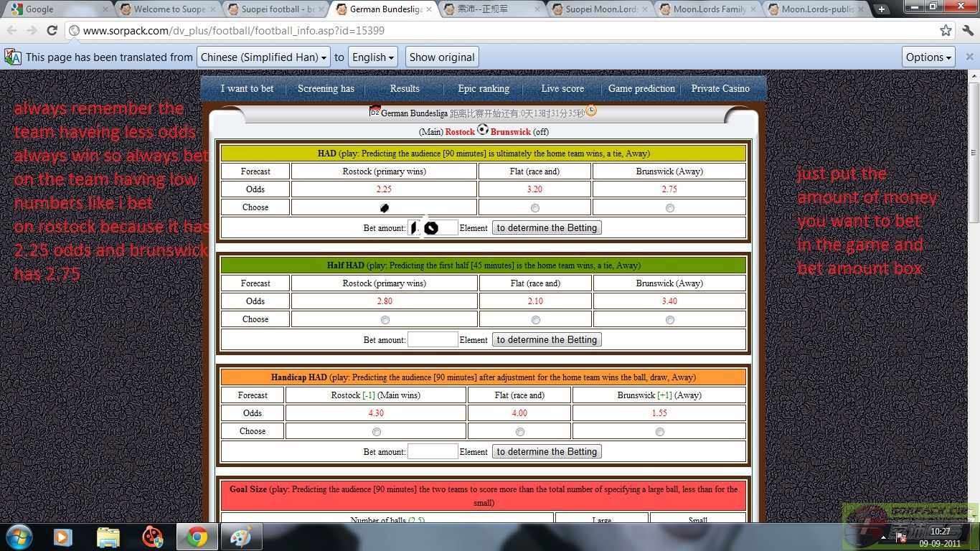Open the Chinese (Simplified Han) language dropdown
Image resolution: width=980 pixels, height=551 pixels.
coord(263,57)
